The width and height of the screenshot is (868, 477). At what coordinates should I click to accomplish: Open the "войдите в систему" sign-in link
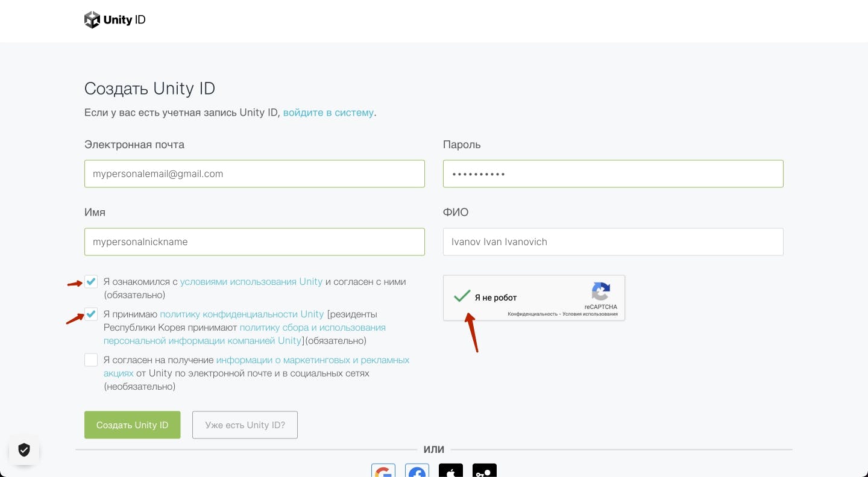click(329, 113)
